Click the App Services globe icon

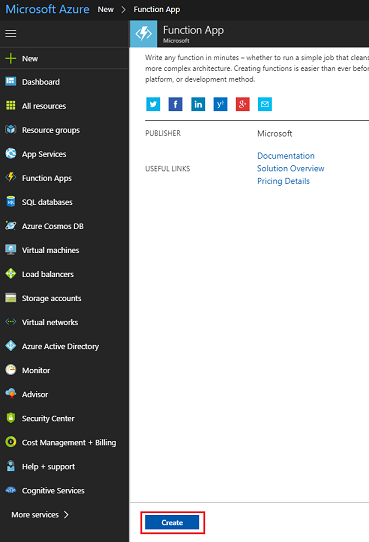point(11,153)
